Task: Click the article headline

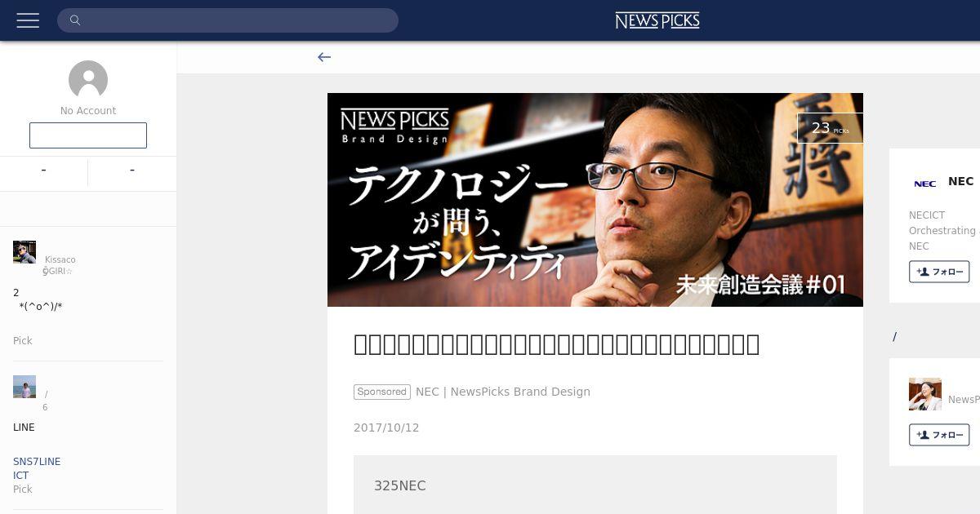Action: pyautogui.click(x=556, y=344)
